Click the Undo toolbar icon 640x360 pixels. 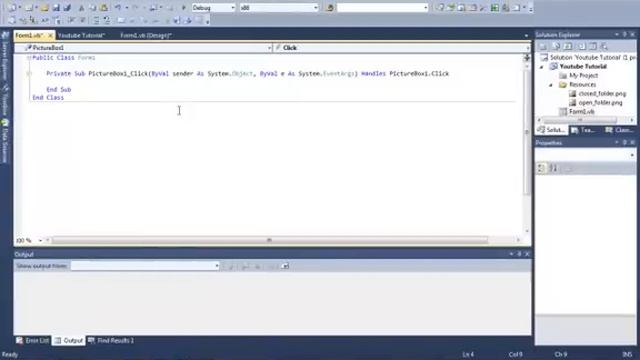118,8
